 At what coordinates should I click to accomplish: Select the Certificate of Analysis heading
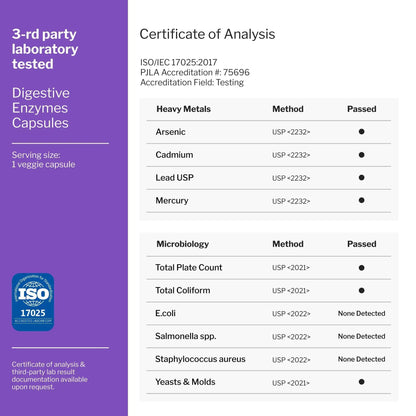(207, 34)
